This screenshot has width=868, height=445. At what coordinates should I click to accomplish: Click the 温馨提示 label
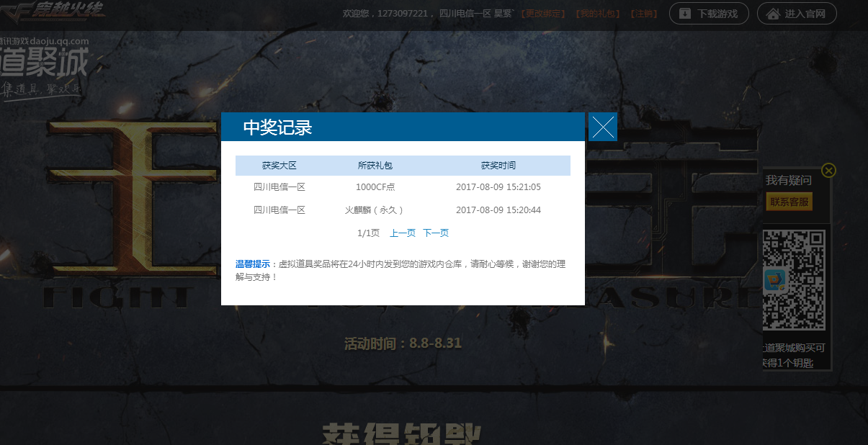(x=253, y=264)
